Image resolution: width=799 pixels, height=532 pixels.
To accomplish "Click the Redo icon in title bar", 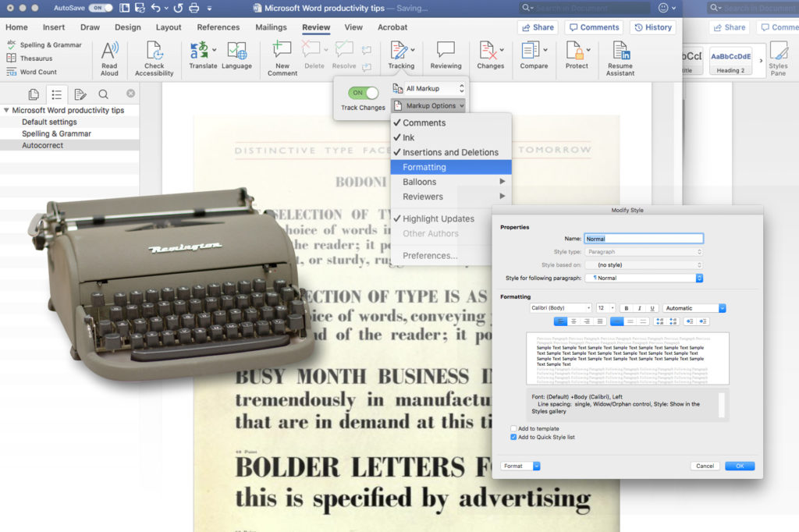I will point(178,8).
